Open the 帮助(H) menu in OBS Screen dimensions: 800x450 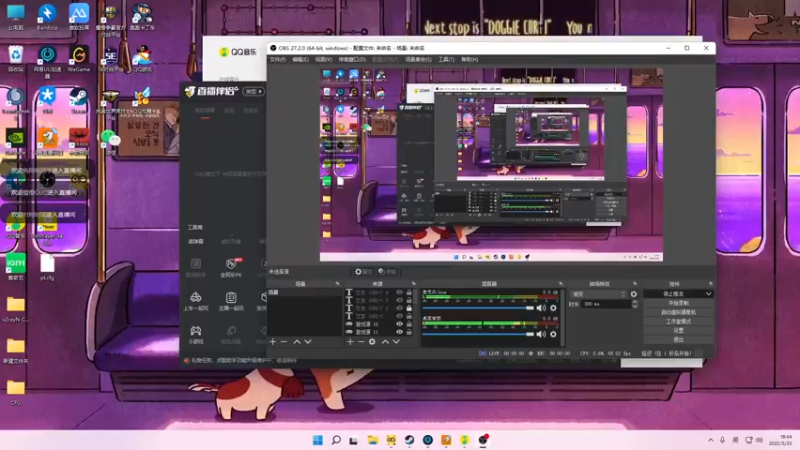click(469, 60)
